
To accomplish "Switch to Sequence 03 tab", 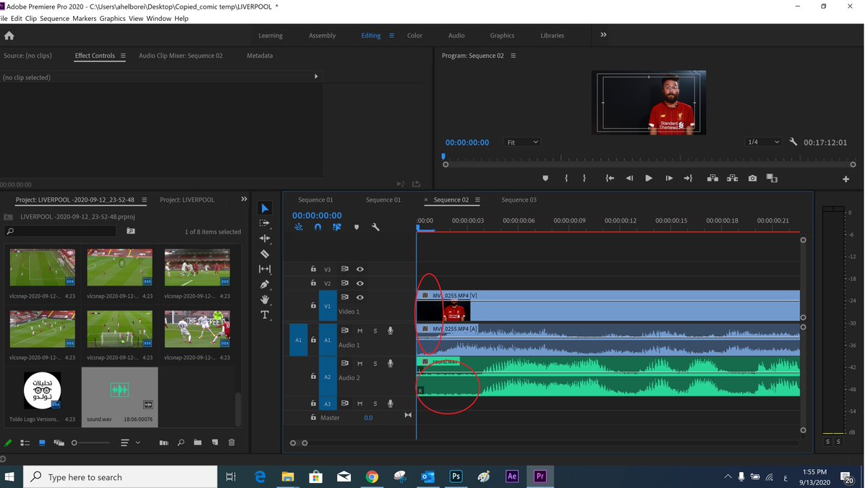I will 519,200.
